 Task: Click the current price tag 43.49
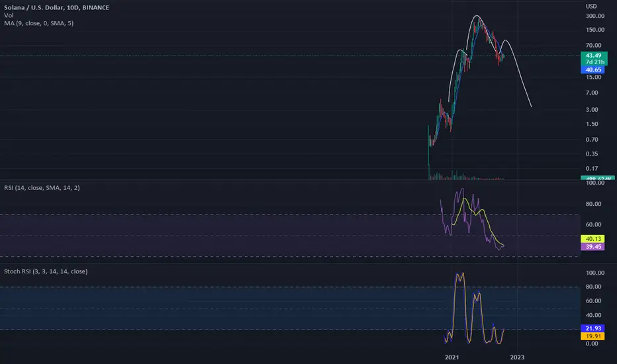[x=593, y=56]
